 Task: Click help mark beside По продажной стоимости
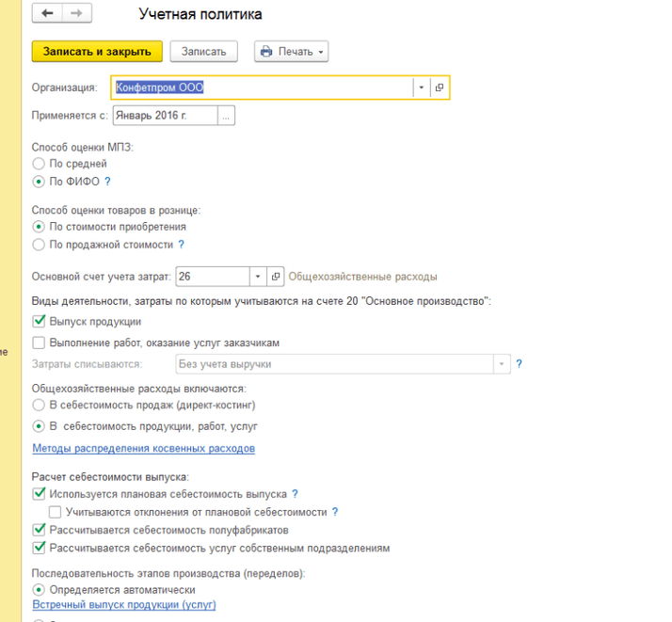tap(181, 245)
